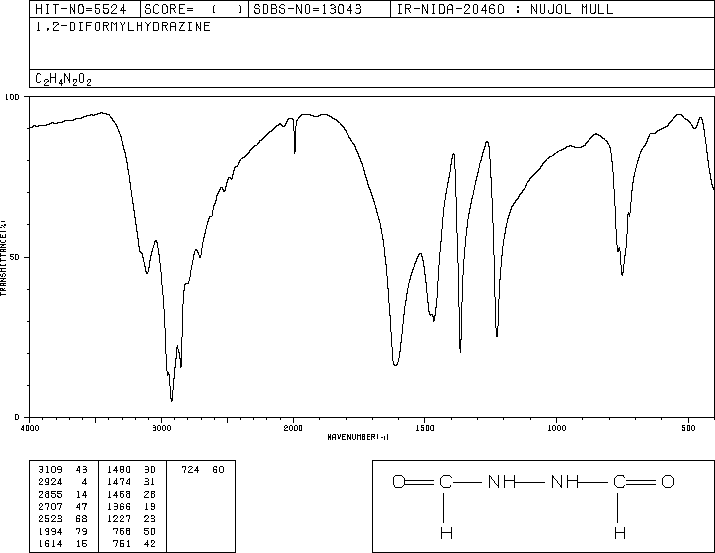The image size is (715, 553).
Task: Click the SDBS-NO=13043 header text
Action: pos(307,9)
